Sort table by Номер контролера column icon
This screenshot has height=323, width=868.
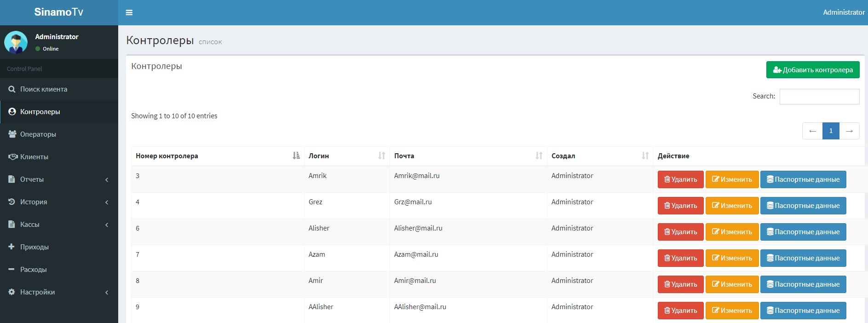[296, 156]
